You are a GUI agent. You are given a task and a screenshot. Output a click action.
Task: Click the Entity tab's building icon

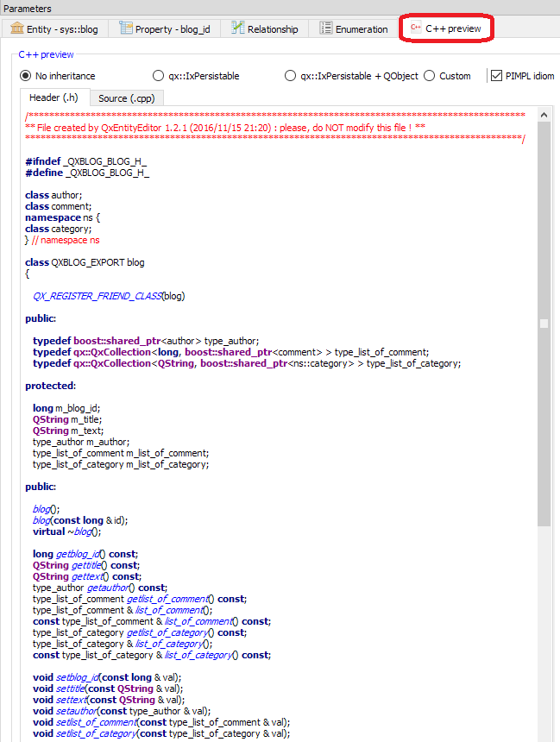17,28
